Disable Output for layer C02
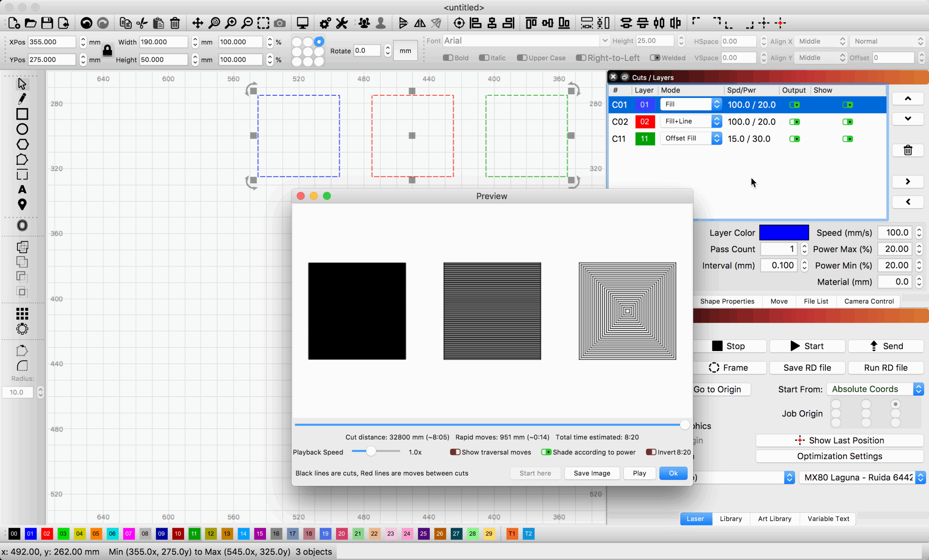 795,122
